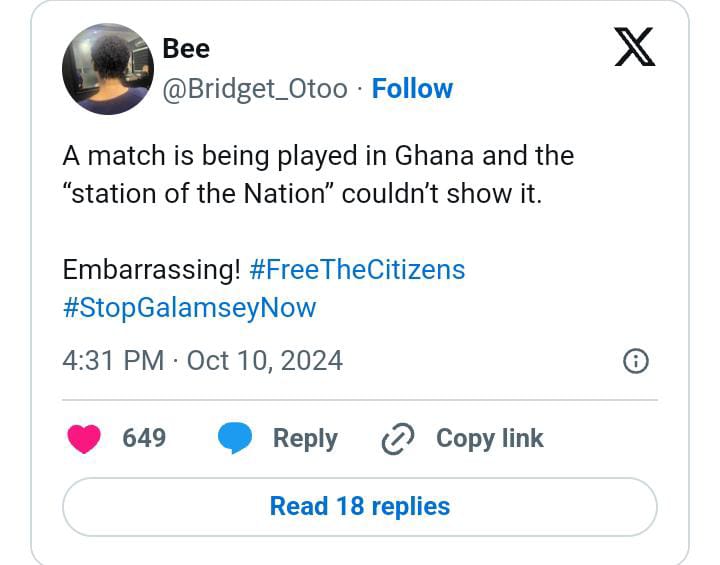Click the blue reply bubble icon
The image size is (720, 565).
235,439
